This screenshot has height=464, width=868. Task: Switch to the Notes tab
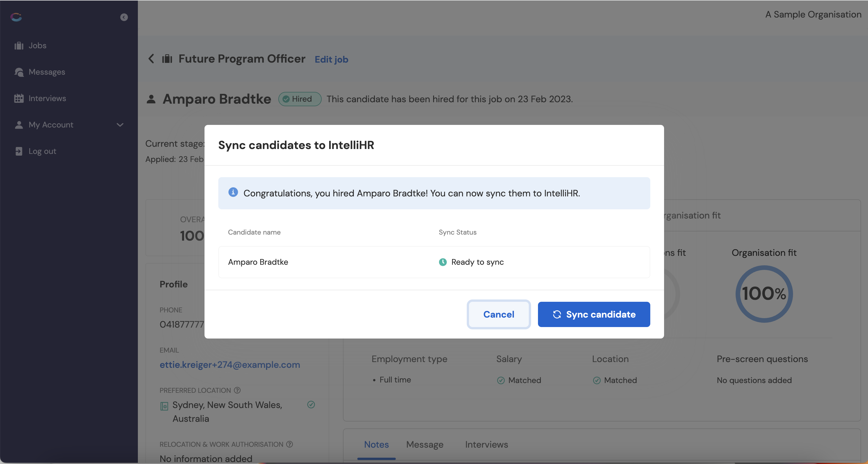point(376,444)
